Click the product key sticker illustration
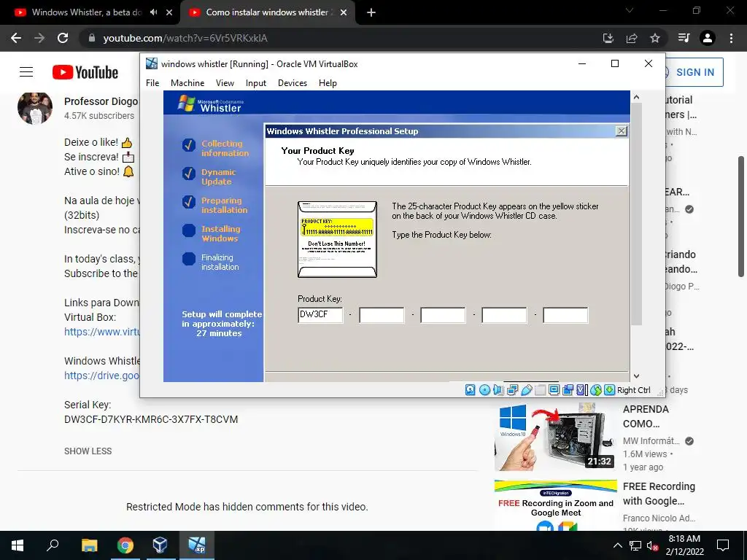This screenshot has width=747, height=560. [337, 239]
